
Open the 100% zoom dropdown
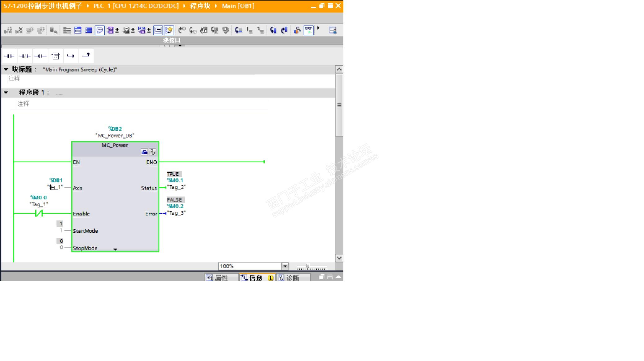(x=285, y=266)
